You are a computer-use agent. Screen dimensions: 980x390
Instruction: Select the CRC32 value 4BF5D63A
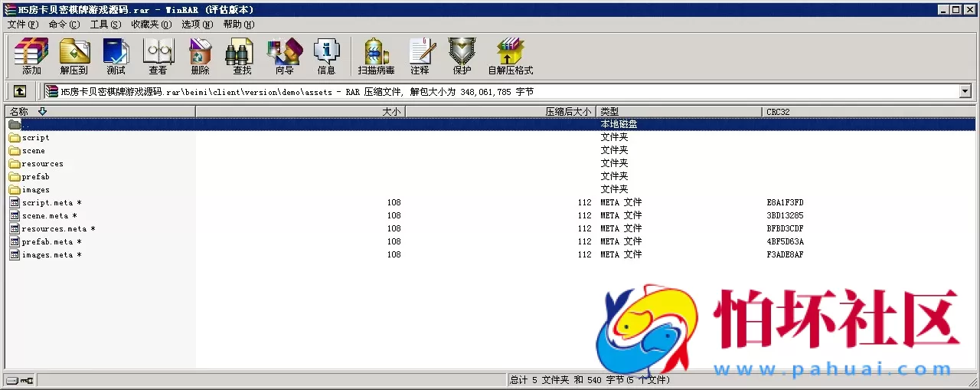[x=785, y=242]
